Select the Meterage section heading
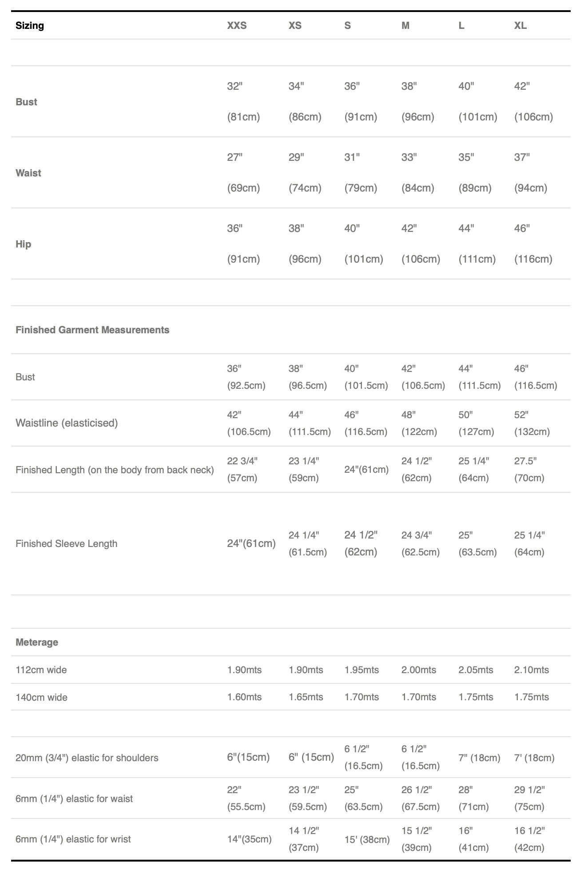The height and width of the screenshot is (870, 588). tap(37, 642)
